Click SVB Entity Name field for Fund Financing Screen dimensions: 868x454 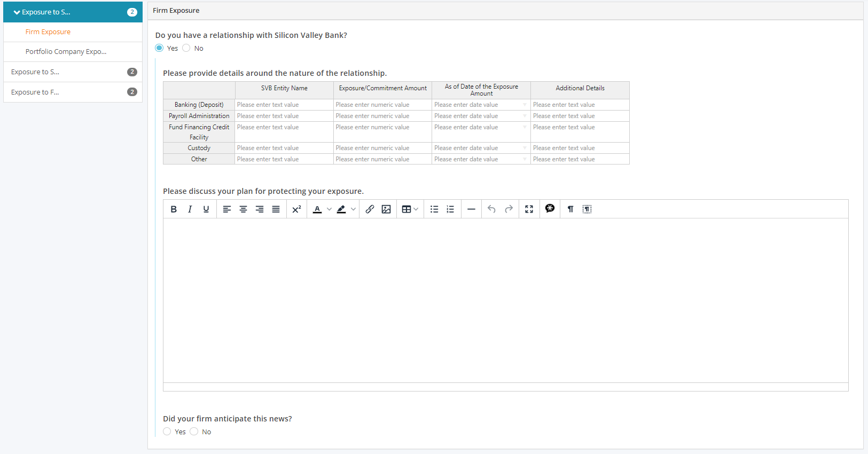tap(284, 132)
